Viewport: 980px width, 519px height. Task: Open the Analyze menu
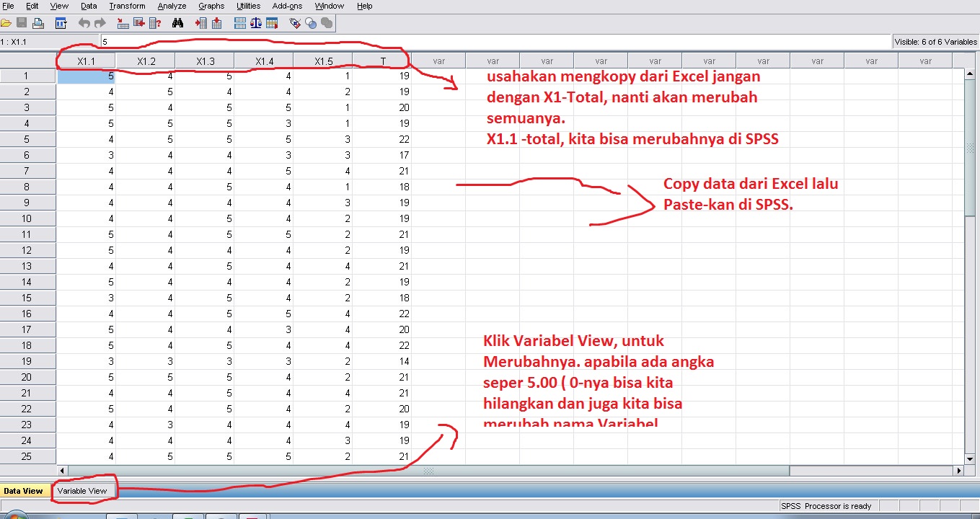coord(172,6)
